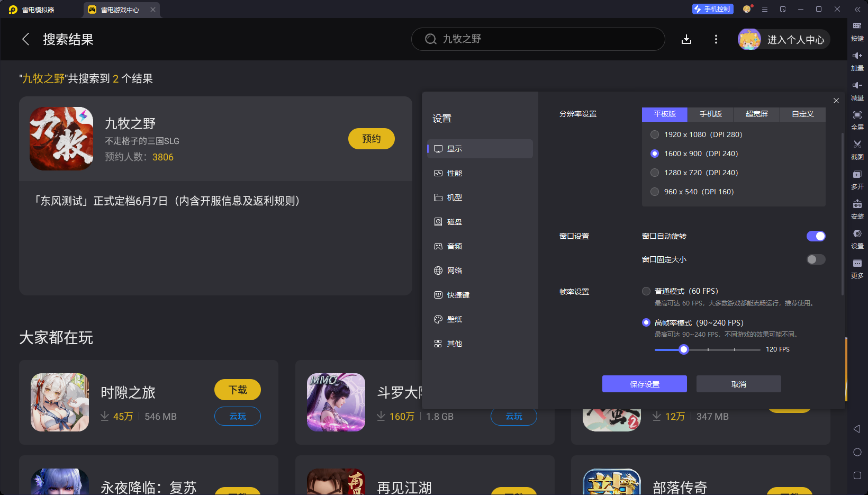Open 显示 settings section

[x=480, y=149]
